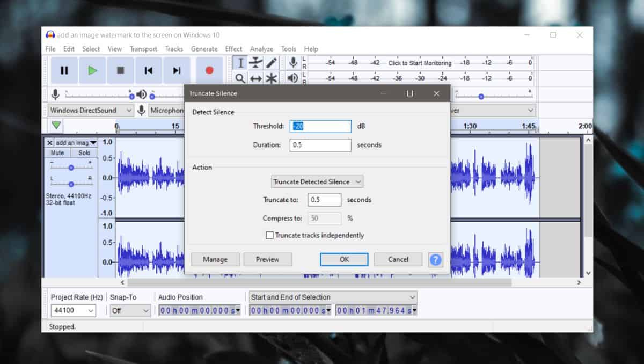
Task: Solo the audio track
Action: [84, 153]
